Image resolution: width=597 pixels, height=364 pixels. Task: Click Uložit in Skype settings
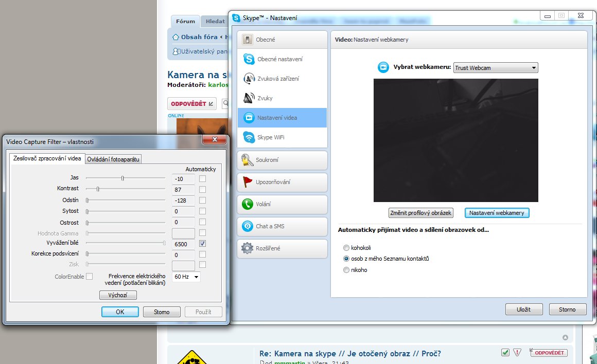(524, 310)
